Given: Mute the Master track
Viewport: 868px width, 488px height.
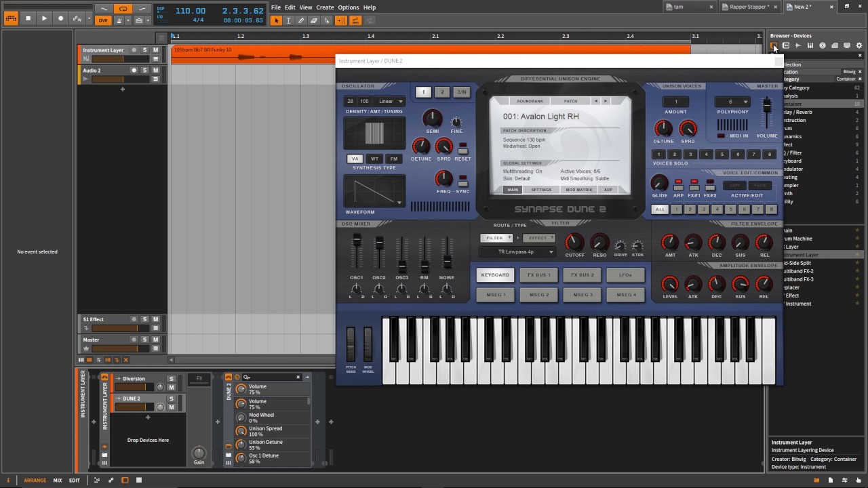Looking at the screenshot, I should (155, 340).
